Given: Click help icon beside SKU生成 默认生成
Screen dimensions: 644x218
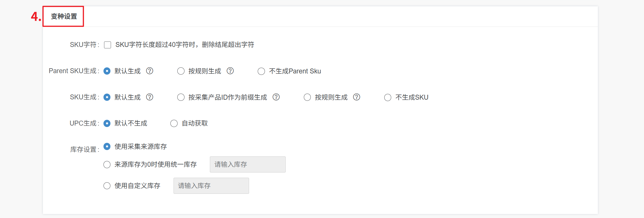Looking at the screenshot, I should click(x=150, y=97).
